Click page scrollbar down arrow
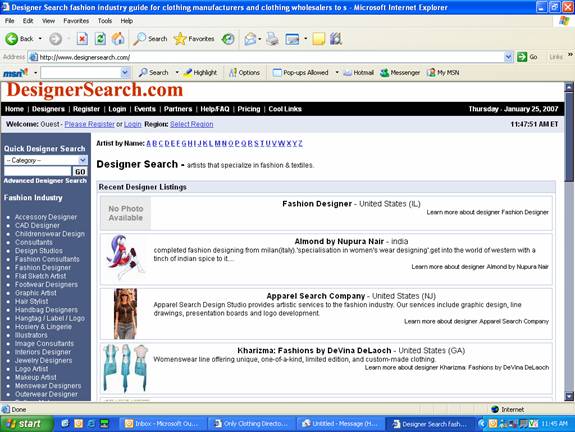This screenshot has width=575, height=432. click(569, 396)
